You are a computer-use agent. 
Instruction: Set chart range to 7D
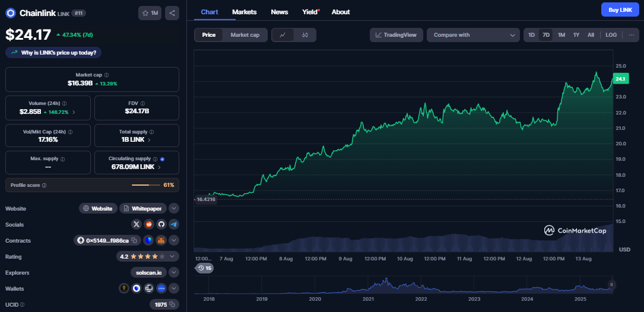pyautogui.click(x=546, y=35)
